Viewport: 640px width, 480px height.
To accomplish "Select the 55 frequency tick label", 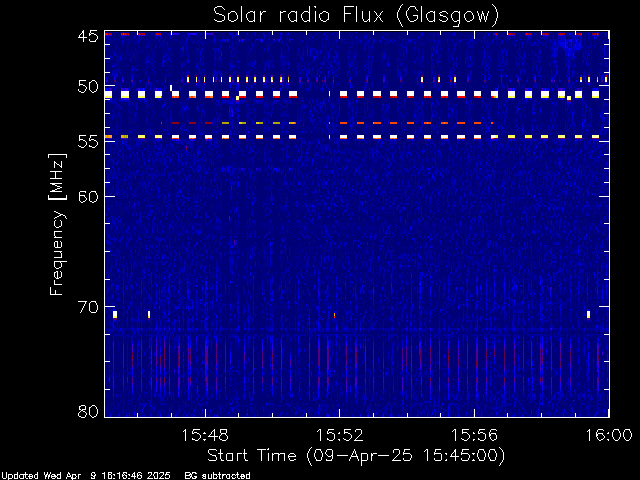I will coord(88,142).
